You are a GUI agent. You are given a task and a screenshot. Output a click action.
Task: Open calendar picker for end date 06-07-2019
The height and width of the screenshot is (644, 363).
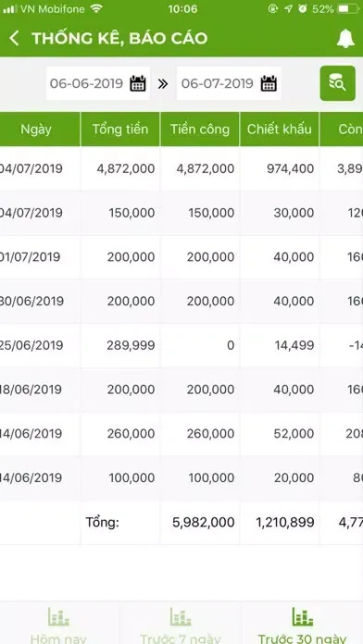[269, 84]
